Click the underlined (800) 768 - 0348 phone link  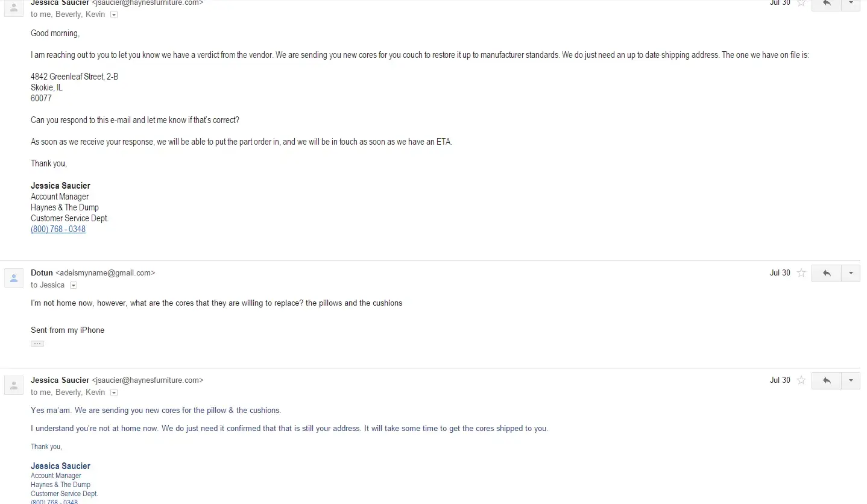[x=58, y=229]
